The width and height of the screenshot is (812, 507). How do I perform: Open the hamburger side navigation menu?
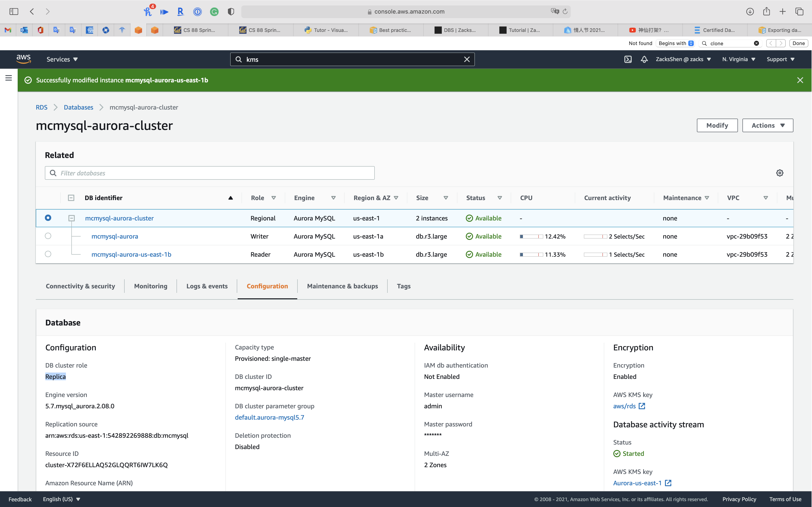9,78
